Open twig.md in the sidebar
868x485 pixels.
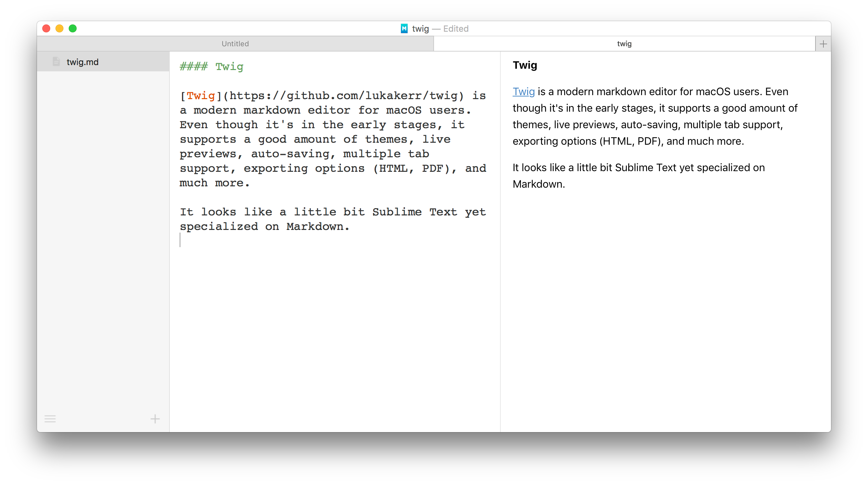pos(103,62)
